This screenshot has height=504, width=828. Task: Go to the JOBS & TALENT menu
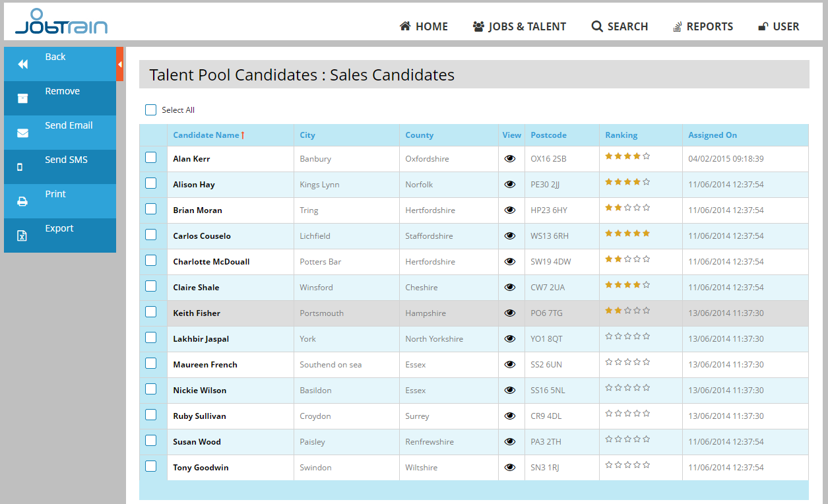[519, 26]
